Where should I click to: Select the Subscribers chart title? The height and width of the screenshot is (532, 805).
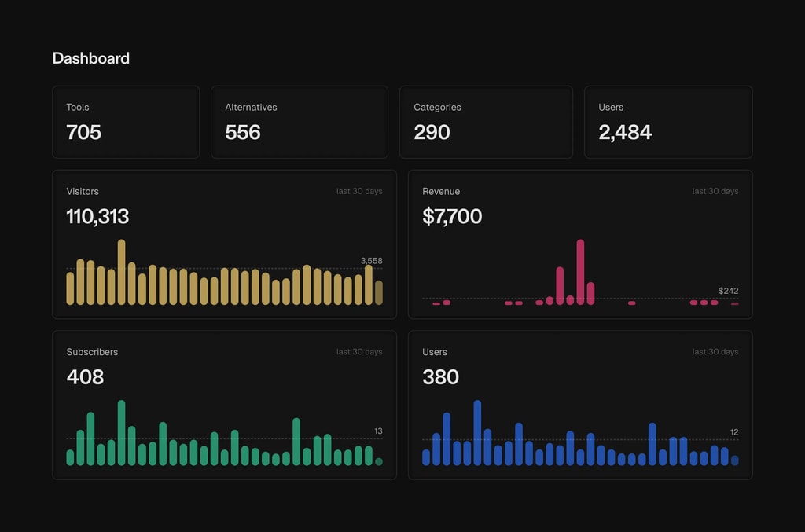click(92, 352)
